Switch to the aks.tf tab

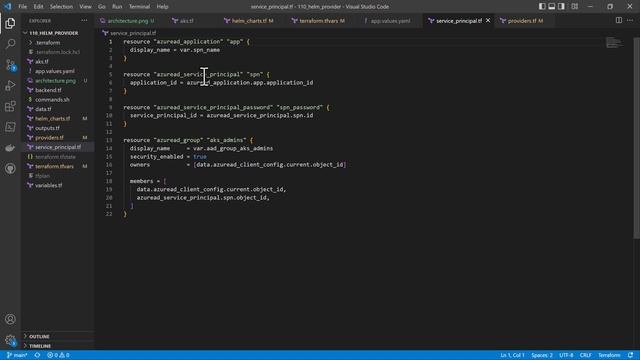(x=186, y=20)
